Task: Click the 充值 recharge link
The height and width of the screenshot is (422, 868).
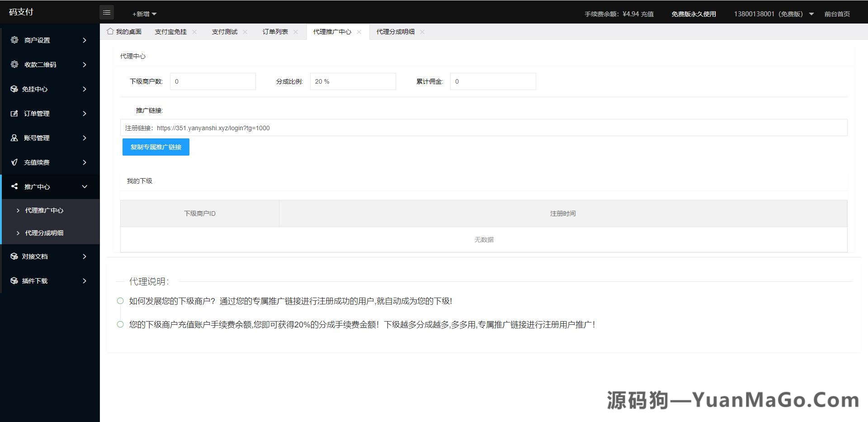Action: coord(647,14)
